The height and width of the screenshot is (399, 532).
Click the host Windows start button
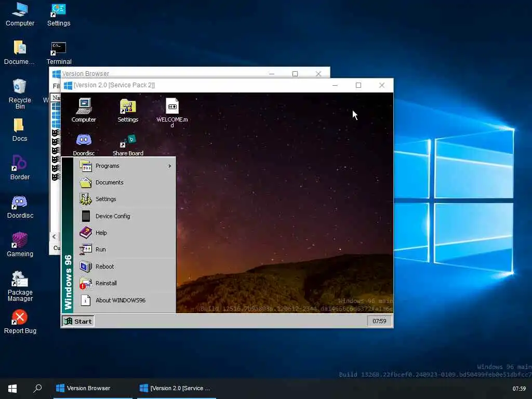coord(12,389)
